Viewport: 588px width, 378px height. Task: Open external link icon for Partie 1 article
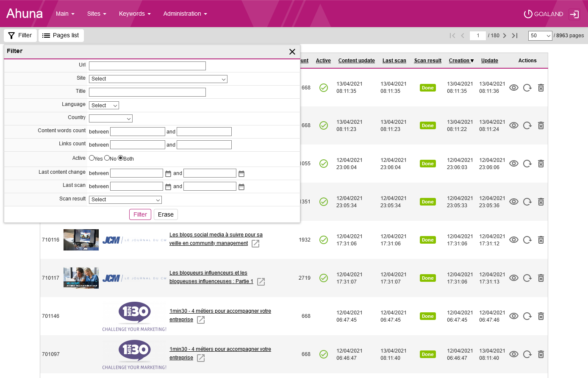[x=261, y=282]
